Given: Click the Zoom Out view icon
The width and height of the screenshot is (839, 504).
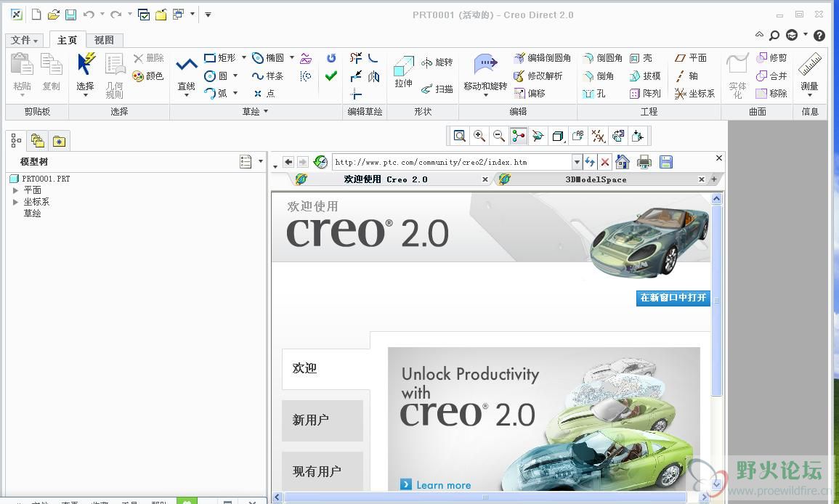Looking at the screenshot, I should click(x=499, y=136).
